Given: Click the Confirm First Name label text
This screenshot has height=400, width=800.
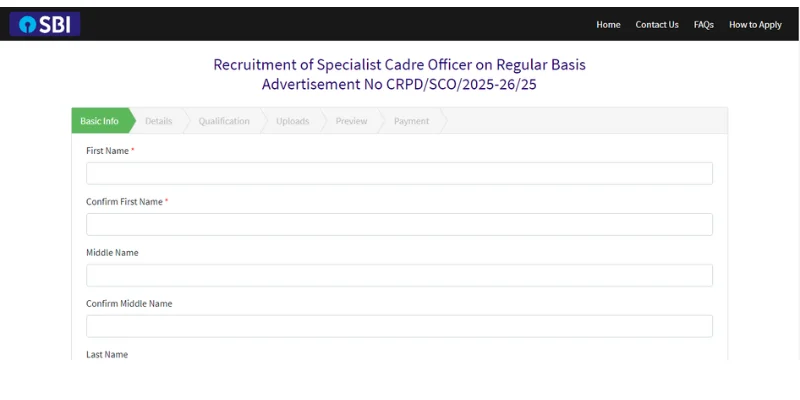Looking at the screenshot, I should point(124,202).
